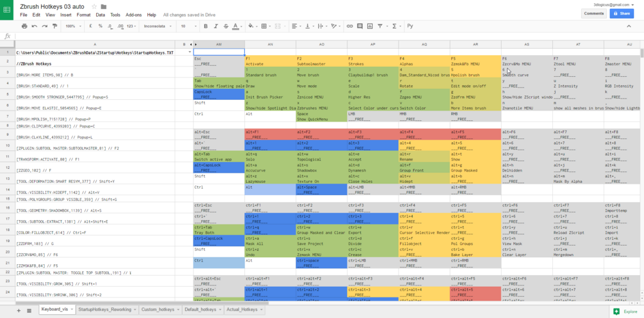Add a new sheet with the plus icon
Screen dimensions: 644x318
(x=19, y=310)
